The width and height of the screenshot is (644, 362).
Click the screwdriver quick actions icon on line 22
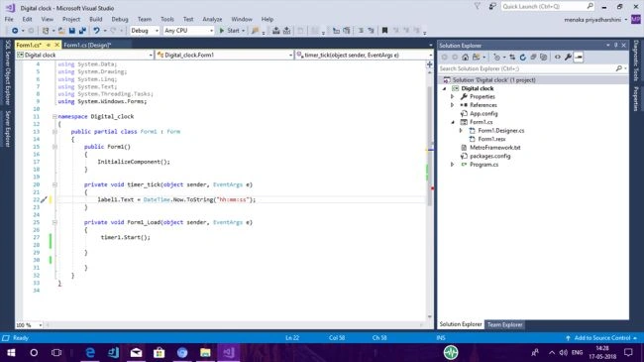click(44, 200)
